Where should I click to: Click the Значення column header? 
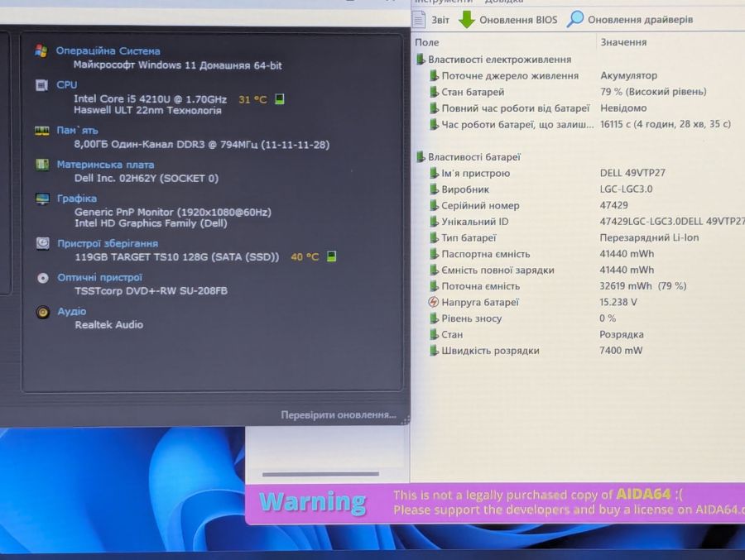coord(622,42)
